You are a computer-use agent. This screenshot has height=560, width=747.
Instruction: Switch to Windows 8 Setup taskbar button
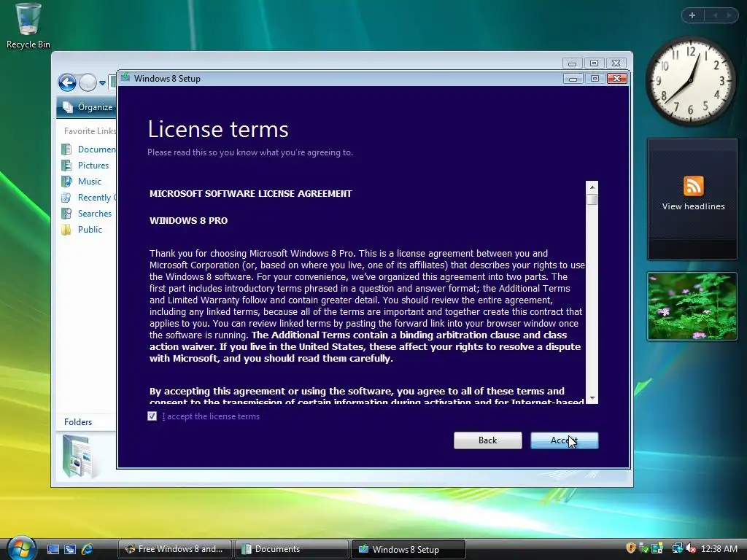tap(409, 549)
